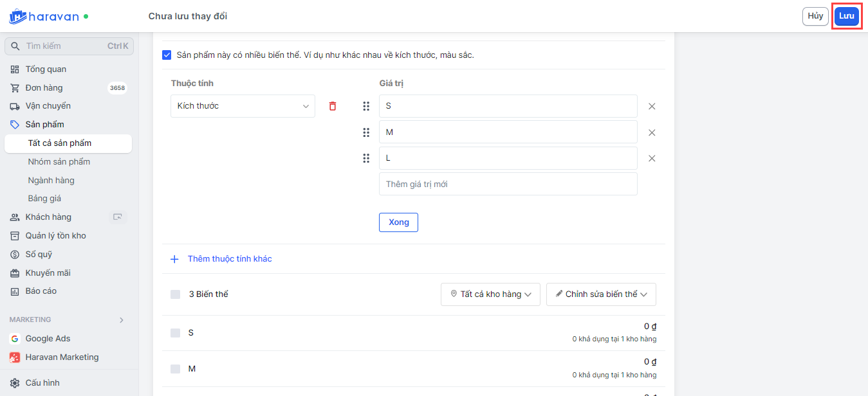
Task: Click the Sản phẩm tag icon
Action: (15, 125)
